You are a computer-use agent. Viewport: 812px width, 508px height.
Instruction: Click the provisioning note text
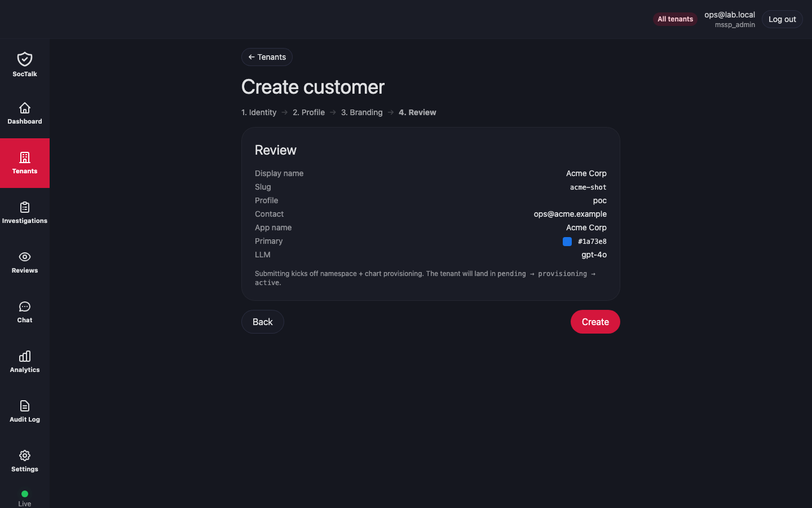425,278
